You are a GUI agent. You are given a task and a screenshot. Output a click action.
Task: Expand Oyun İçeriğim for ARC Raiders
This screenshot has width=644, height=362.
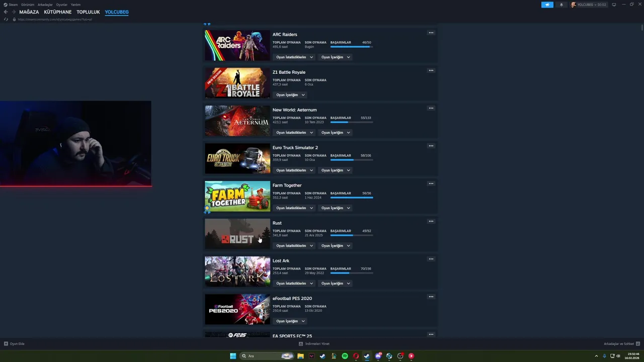[336, 57]
